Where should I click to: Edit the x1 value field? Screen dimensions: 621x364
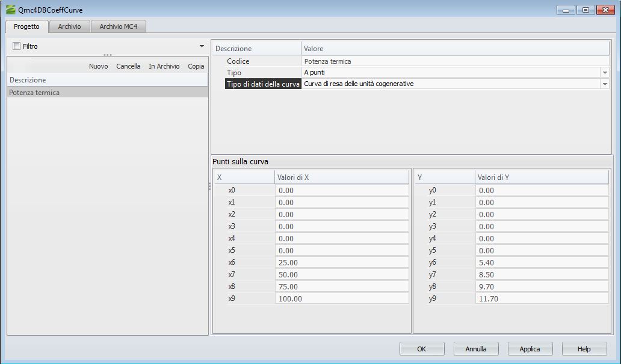(342, 202)
